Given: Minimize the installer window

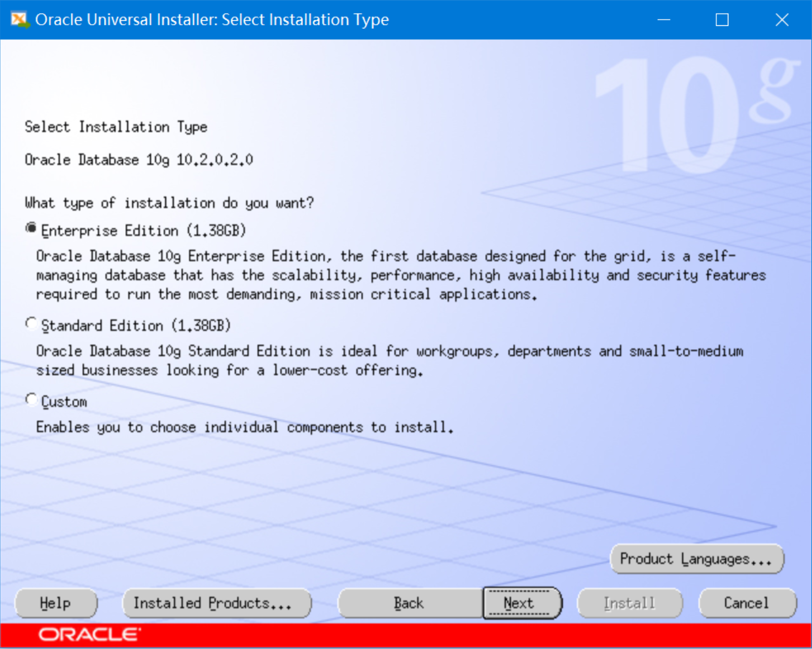Looking at the screenshot, I should point(664,20).
